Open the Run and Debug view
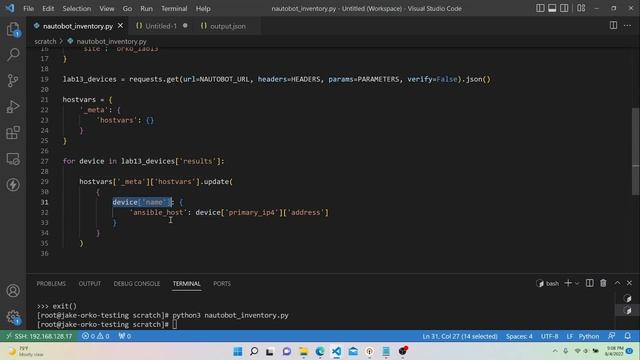Screen dimensions: 640x360 coord(13,107)
